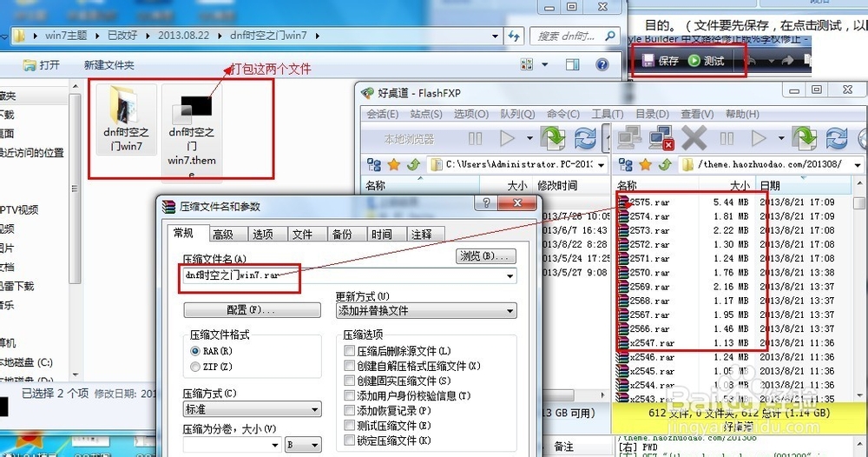Select ZIP archive format radio button
868x457 pixels.
point(194,366)
